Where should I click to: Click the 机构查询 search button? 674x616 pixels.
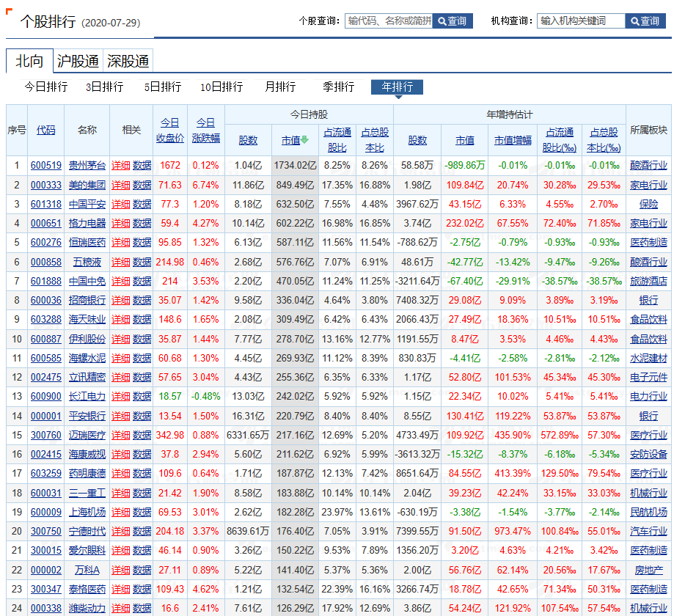click(645, 21)
